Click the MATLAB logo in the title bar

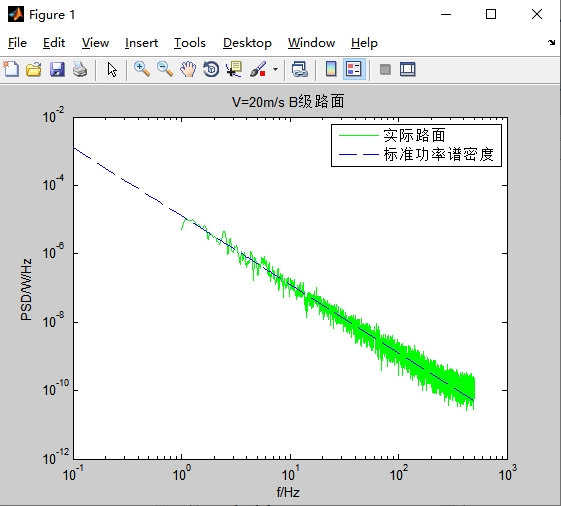click(16, 14)
